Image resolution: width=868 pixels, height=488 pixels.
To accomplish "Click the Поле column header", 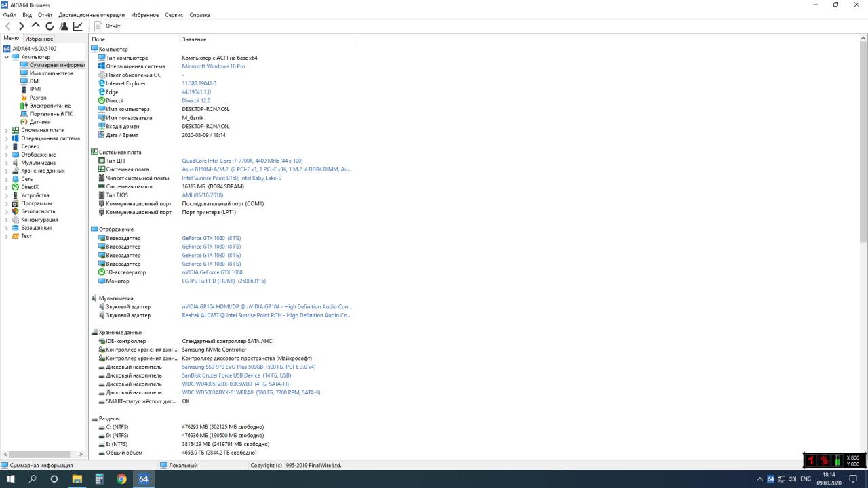I will [134, 39].
